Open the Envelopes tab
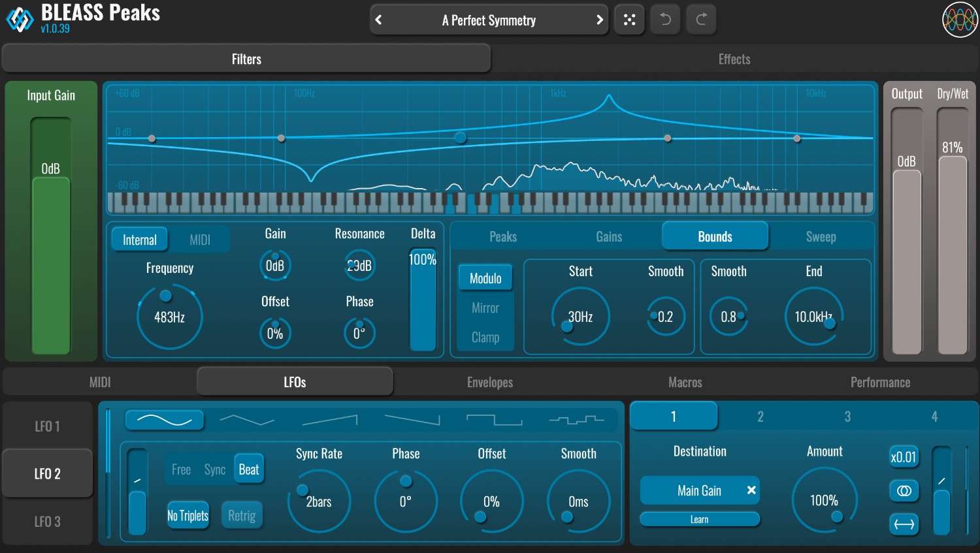Image resolution: width=980 pixels, height=553 pixels. pos(490,381)
